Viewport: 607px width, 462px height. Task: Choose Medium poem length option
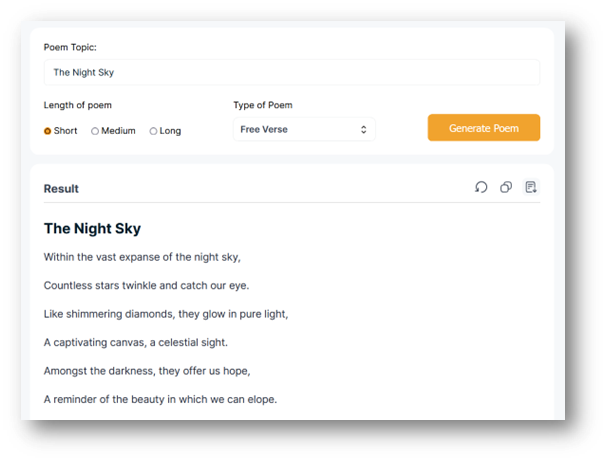(95, 131)
